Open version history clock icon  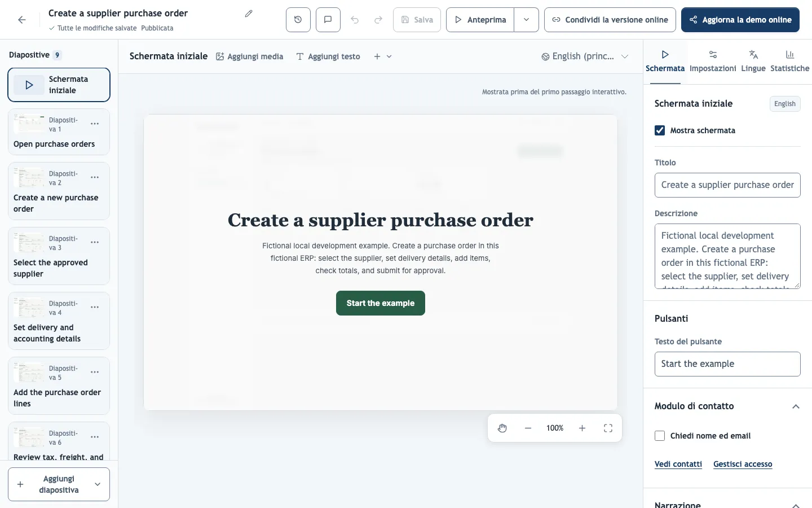click(298, 20)
